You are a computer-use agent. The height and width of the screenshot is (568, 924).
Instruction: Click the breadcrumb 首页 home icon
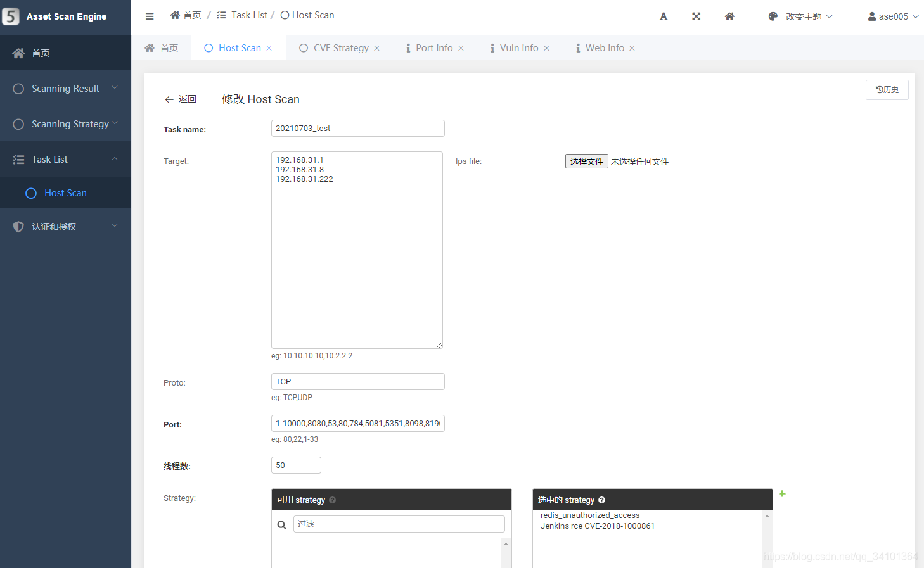coord(176,15)
